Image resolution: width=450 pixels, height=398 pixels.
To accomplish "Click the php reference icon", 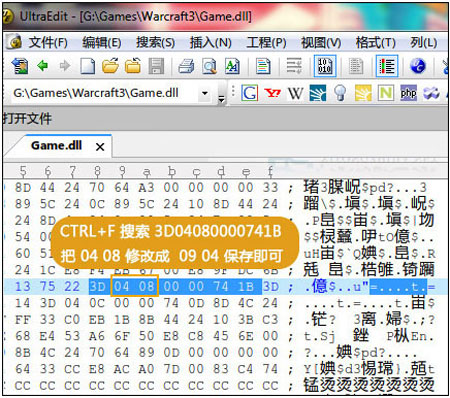I will click(408, 93).
